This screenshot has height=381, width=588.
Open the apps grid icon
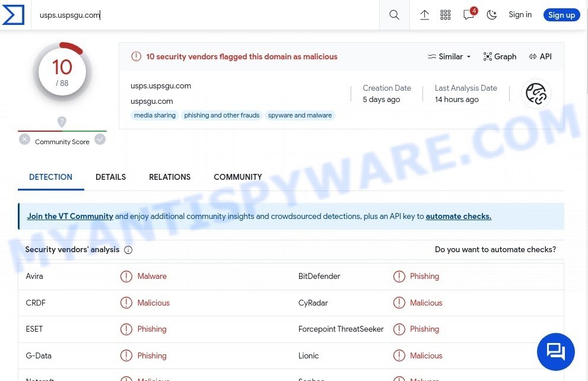[445, 15]
